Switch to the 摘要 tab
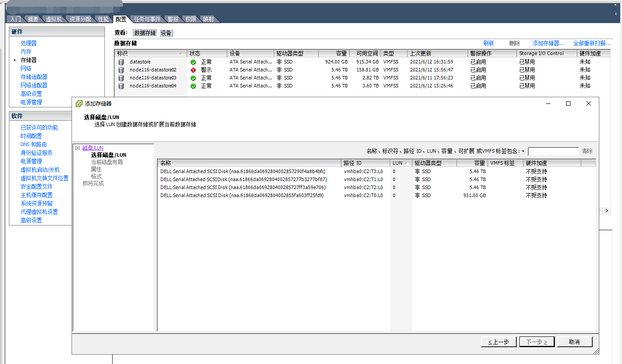This screenshot has height=364, width=622. [33, 19]
